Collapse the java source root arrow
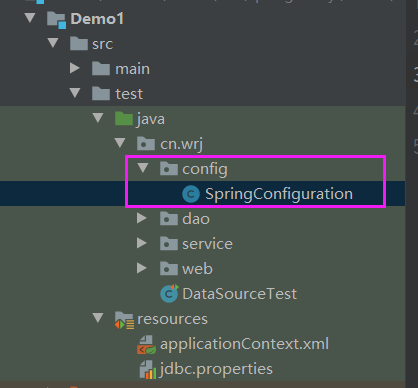Image resolution: width=418 pixels, height=388 pixels. [98, 118]
